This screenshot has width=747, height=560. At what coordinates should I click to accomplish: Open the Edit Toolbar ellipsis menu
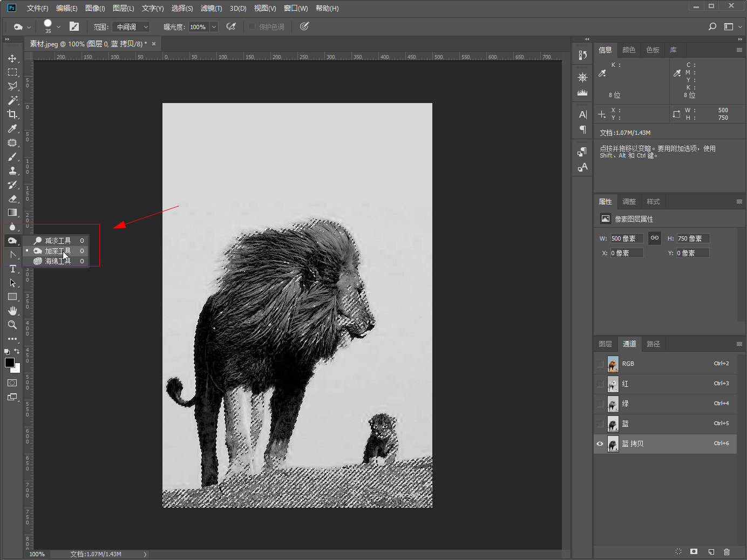(12, 339)
